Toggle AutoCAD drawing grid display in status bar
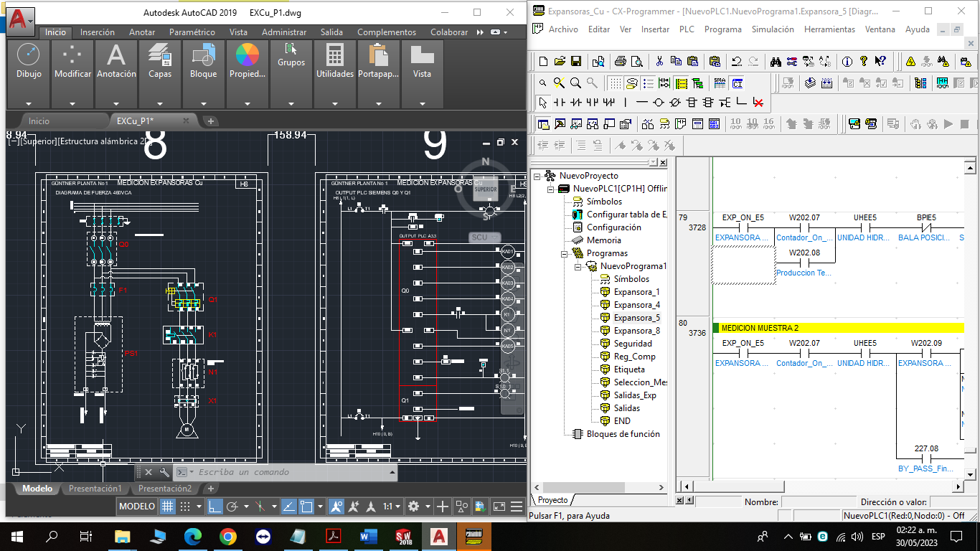 167,507
